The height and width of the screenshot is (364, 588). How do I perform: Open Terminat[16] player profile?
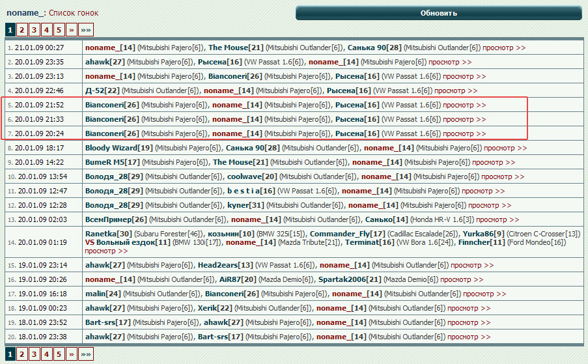coord(370,242)
